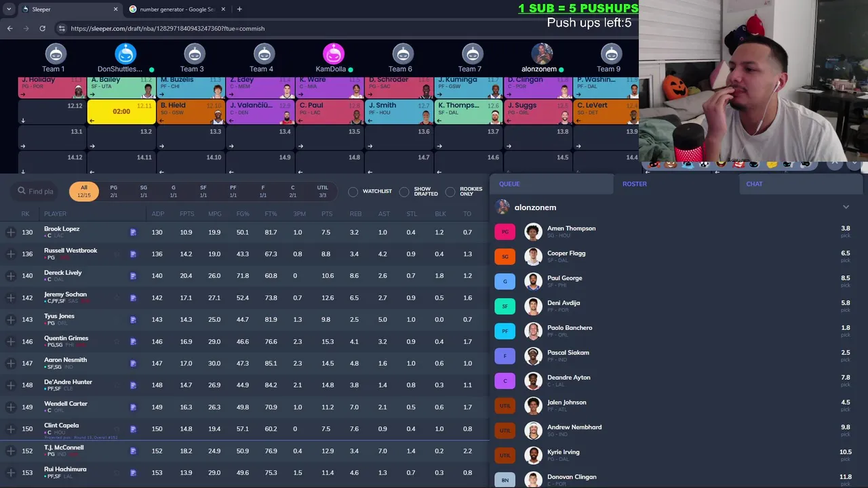Add Clint Capela with the plus icon
Screen dimensions: 868x488
pyautogui.click(x=10, y=429)
